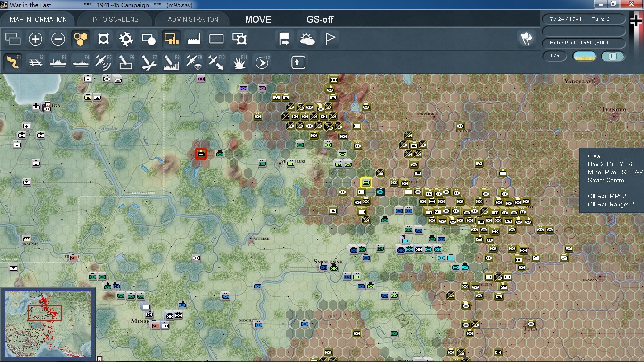
Task: Click the 179 counter field
Action: [x=554, y=56]
